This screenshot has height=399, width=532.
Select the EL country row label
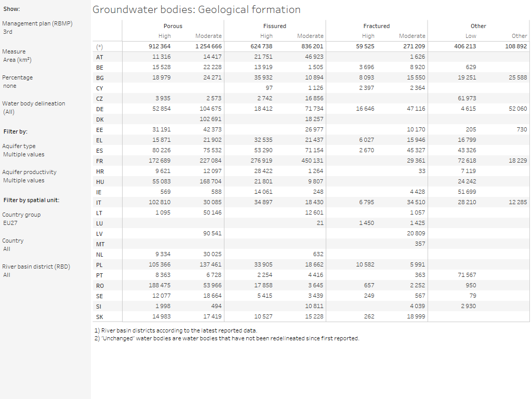(x=99, y=140)
